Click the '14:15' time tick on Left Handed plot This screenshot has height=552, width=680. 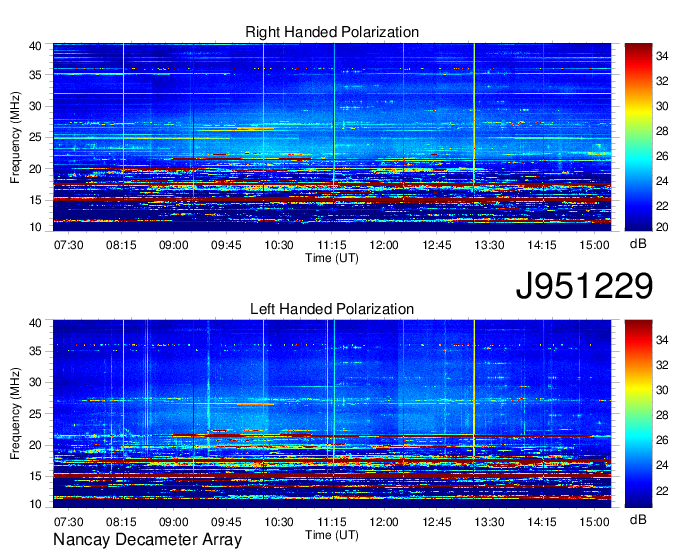pyautogui.click(x=542, y=522)
